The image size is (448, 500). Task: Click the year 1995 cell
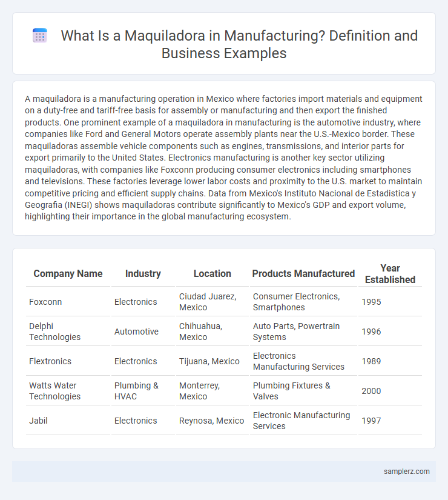pos(390,302)
